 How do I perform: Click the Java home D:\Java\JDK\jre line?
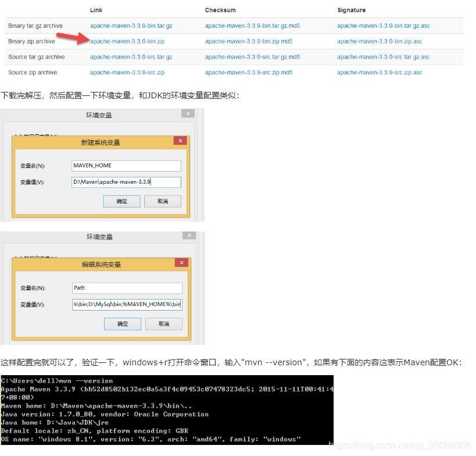point(55,423)
